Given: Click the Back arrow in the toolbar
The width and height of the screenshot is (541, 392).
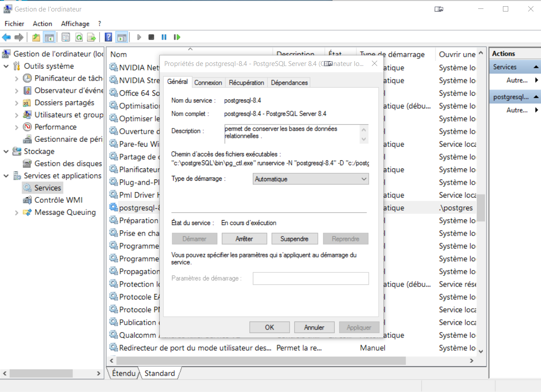Looking at the screenshot, I should (x=7, y=37).
